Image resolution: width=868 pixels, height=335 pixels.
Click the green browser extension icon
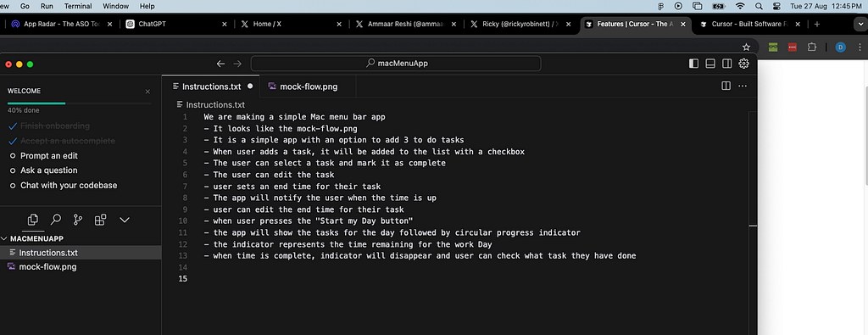773,47
